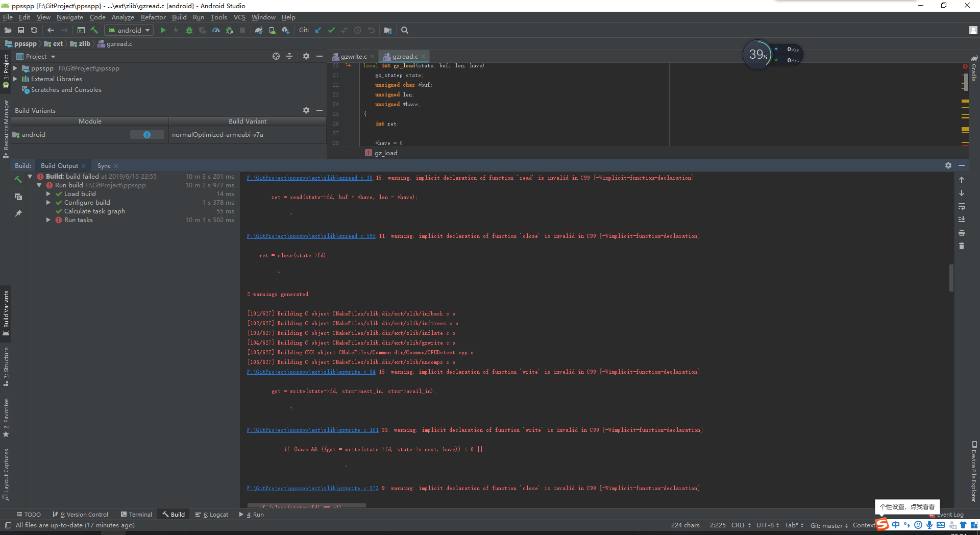Switch to the gzwrite.c editor tab
Viewport: 980px width, 535px height.
pyautogui.click(x=352, y=56)
